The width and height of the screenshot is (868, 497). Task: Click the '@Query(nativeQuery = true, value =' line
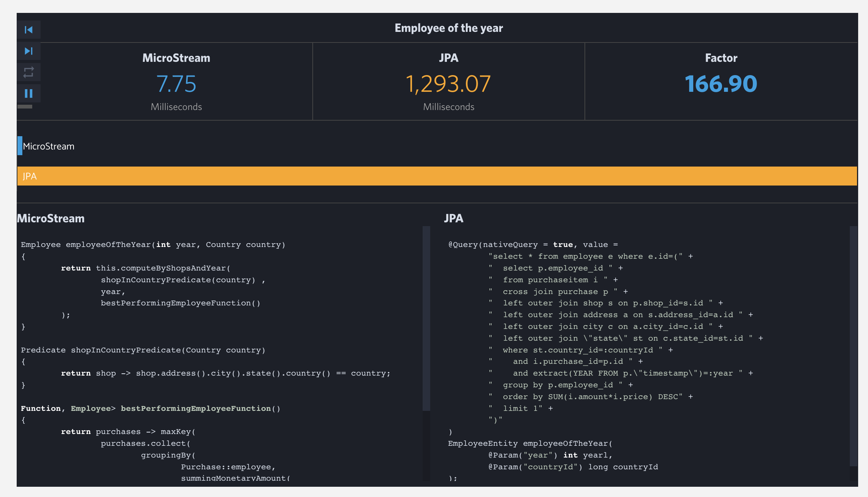[533, 245]
